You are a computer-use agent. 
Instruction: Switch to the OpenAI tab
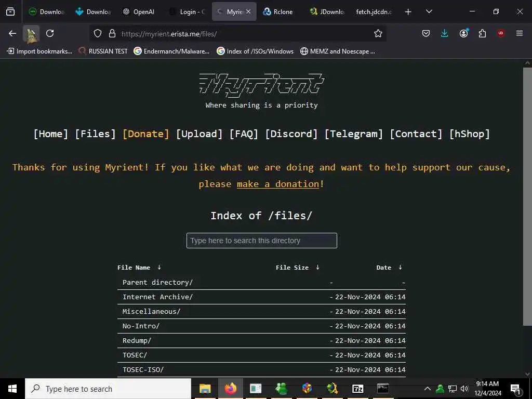coord(139,11)
